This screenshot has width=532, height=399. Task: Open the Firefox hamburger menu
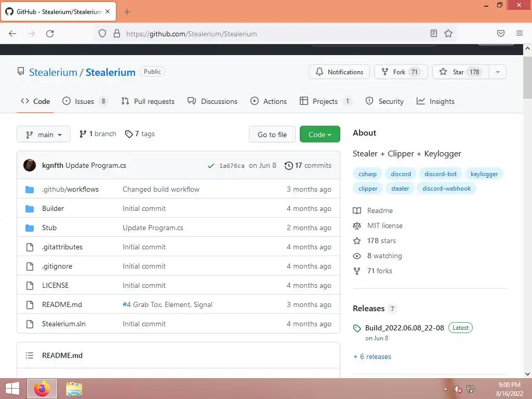coord(520,33)
